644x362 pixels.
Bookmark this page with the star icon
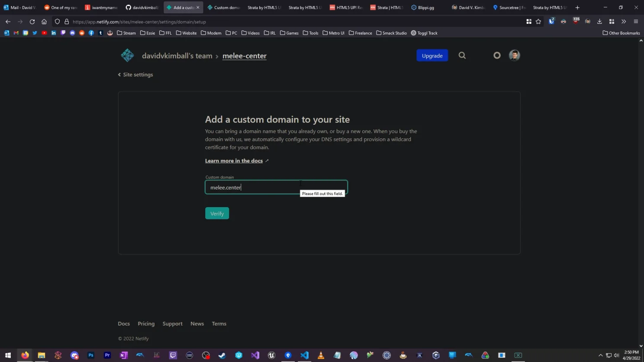coord(538,21)
